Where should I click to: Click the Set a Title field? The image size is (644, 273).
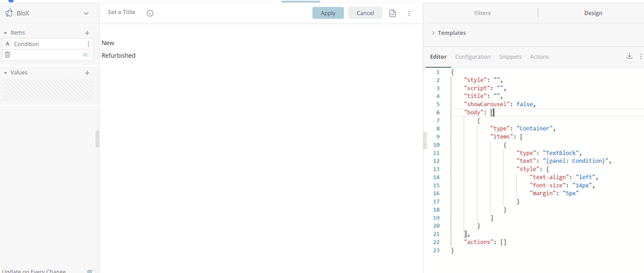121,12
